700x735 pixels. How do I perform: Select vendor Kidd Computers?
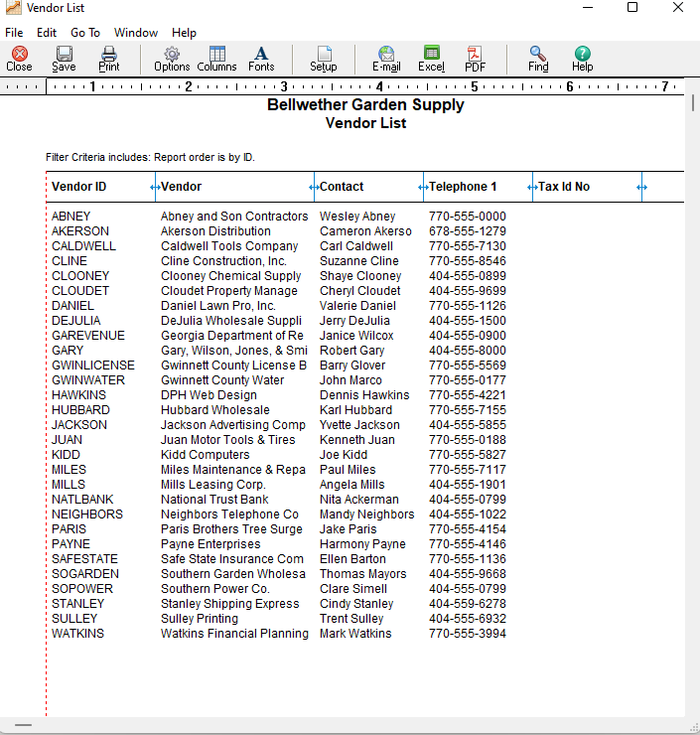[205, 455]
